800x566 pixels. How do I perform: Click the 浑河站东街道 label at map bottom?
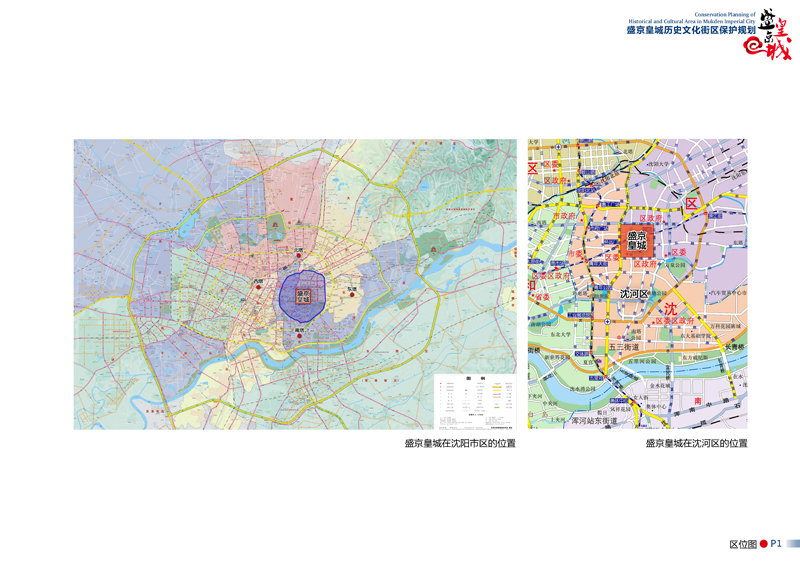pos(596,422)
